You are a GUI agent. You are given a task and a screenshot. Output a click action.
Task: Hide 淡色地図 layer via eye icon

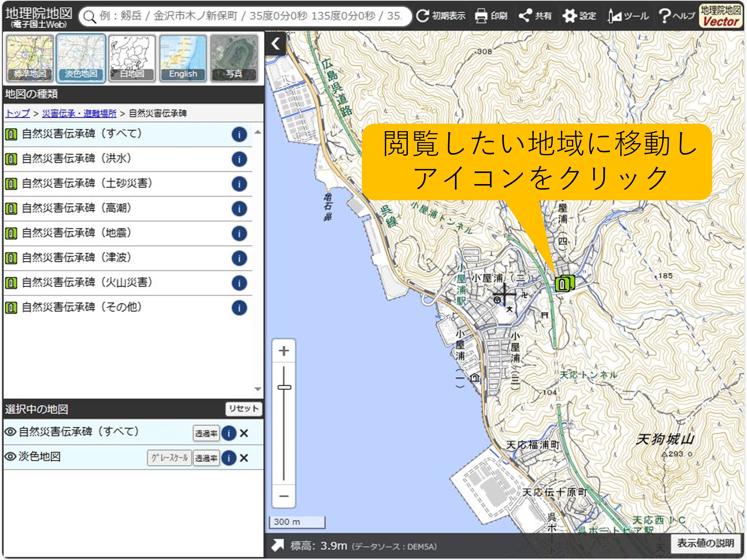coord(10,456)
